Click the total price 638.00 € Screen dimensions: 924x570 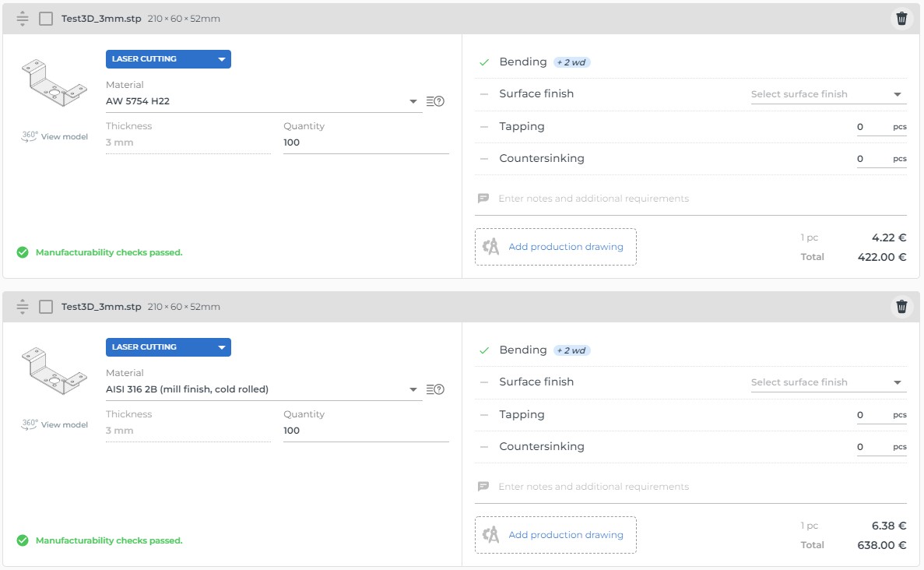[881, 545]
